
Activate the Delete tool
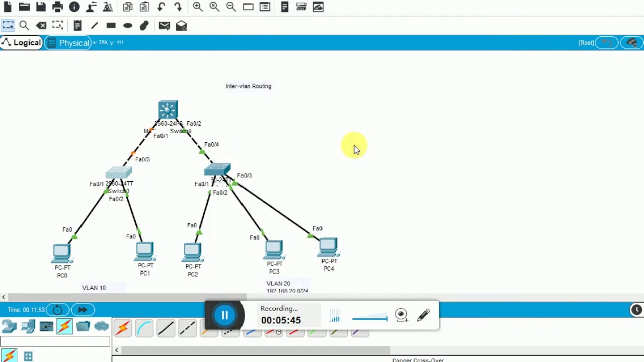point(41,25)
